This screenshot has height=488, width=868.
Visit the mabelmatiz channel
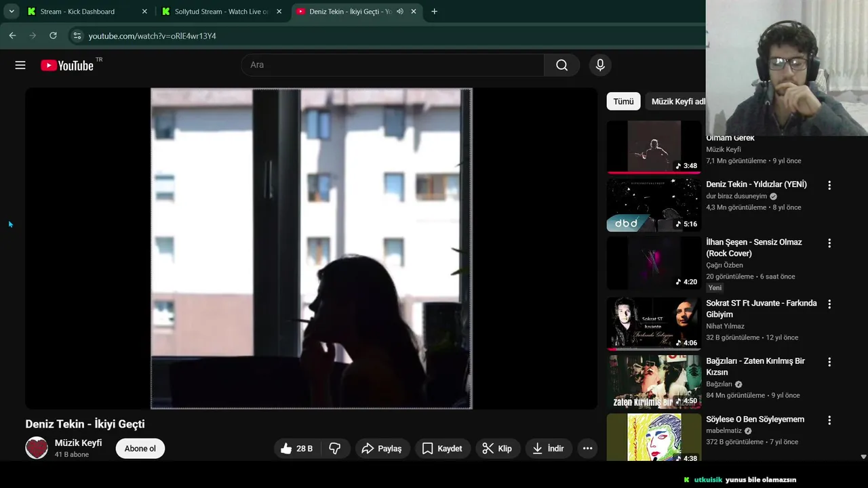click(724, 431)
